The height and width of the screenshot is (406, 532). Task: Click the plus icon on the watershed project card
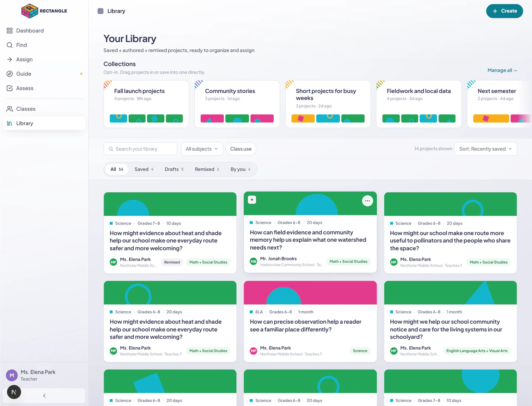tap(252, 200)
